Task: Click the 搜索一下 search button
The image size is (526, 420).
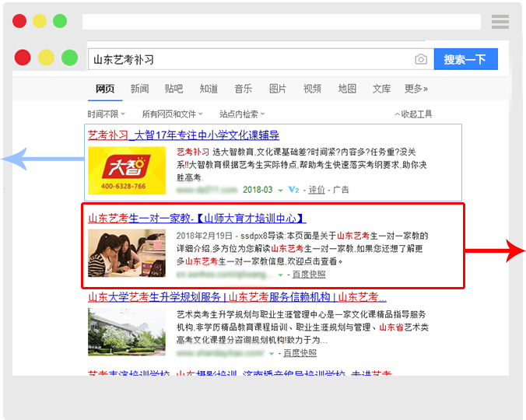Action: coord(465,59)
